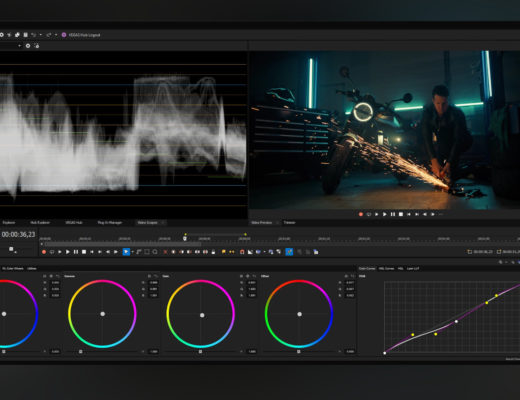Open the Auto Ripple mode dropdown
This screenshot has height=400, width=520.
coord(264,252)
